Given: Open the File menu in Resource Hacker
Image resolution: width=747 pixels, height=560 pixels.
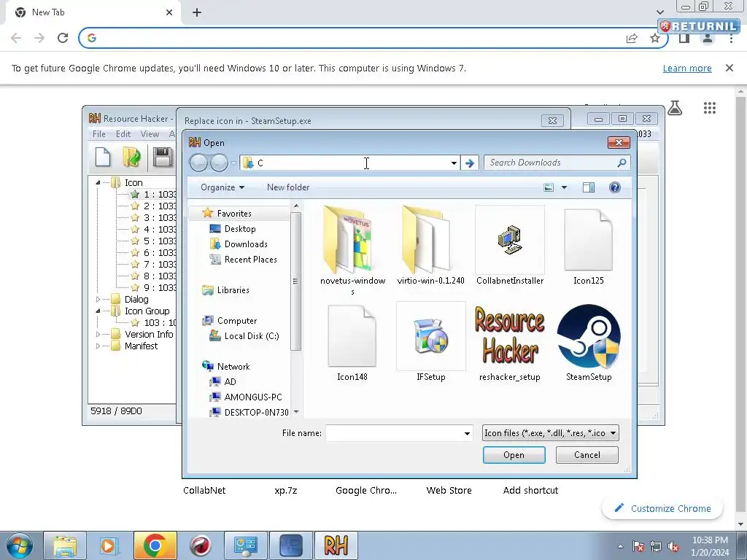Looking at the screenshot, I should [x=99, y=134].
